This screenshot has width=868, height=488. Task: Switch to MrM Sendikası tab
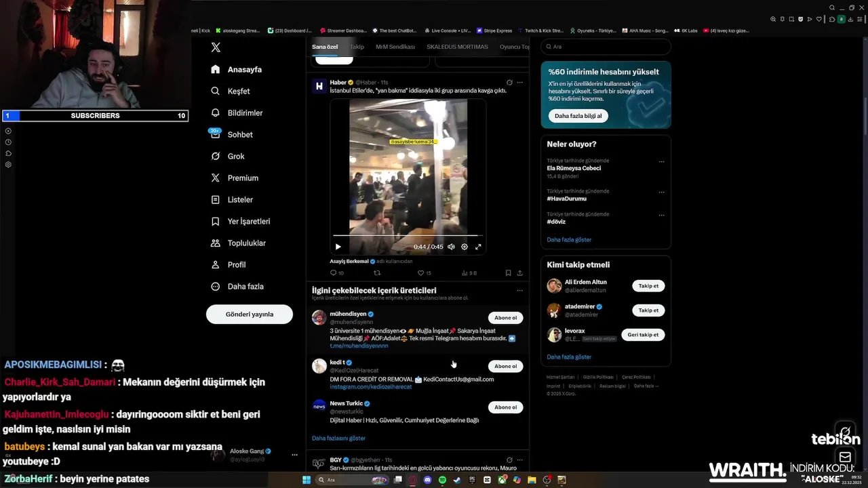click(395, 47)
